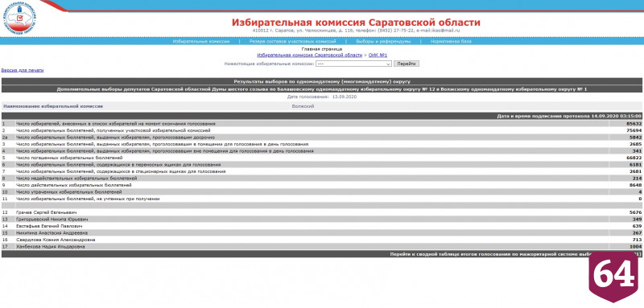Viewport: 644px width, 308px height.
Task: Expand the Нижестоящие избирательные комиссии dropdown
Action: [x=353, y=64]
